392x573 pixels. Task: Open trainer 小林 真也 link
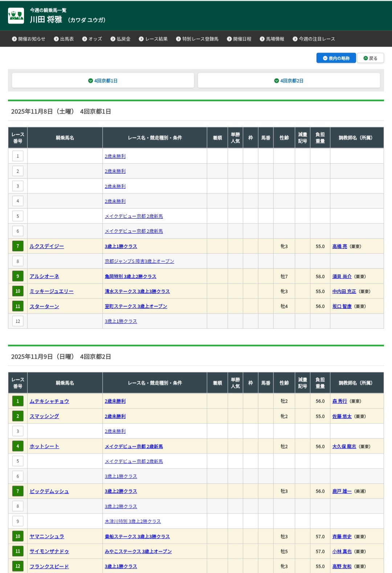coord(342,551)
